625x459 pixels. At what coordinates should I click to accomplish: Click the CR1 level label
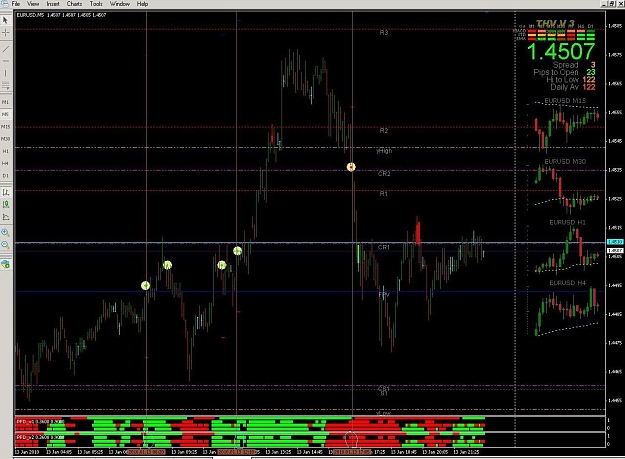[383, 247]
